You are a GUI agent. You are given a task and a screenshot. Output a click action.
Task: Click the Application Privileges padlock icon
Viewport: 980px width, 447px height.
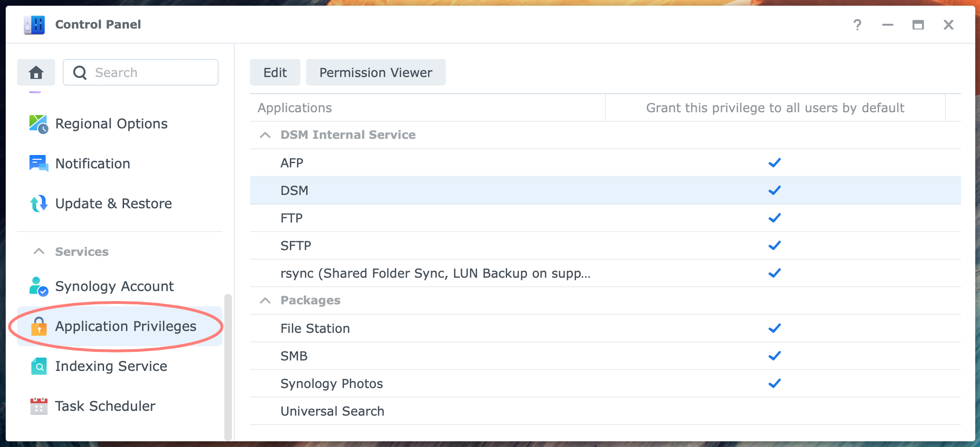(x=38, y=326)
